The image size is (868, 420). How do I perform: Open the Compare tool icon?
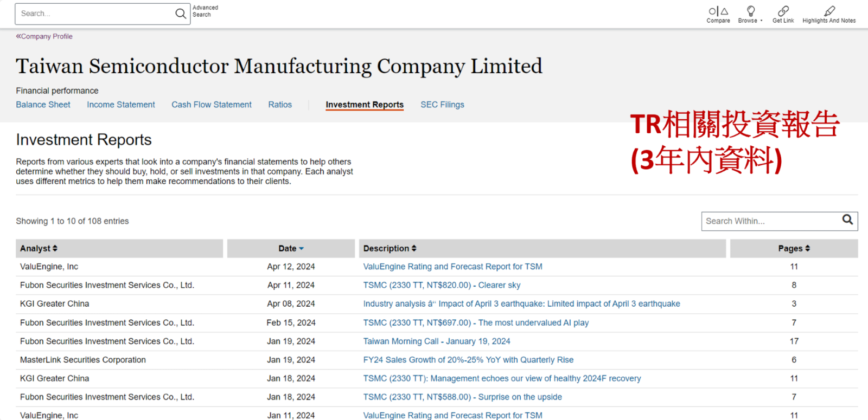[718, 11]
